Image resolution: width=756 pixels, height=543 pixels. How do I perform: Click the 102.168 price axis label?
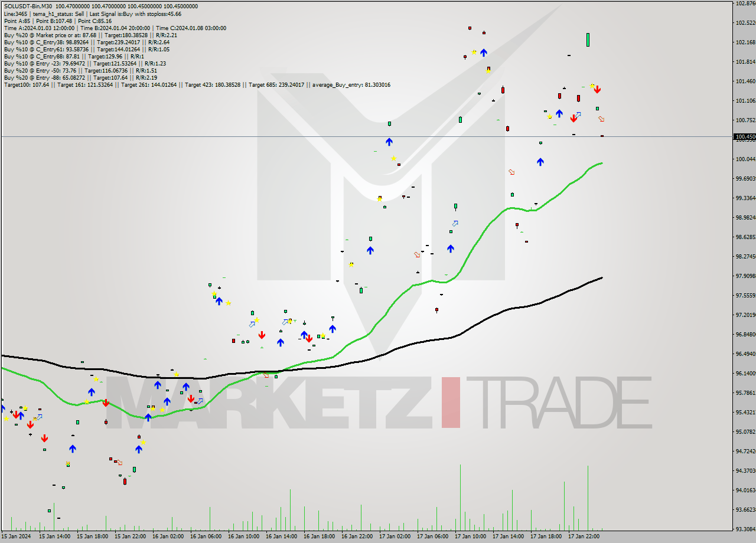click(x=745, y=42)
